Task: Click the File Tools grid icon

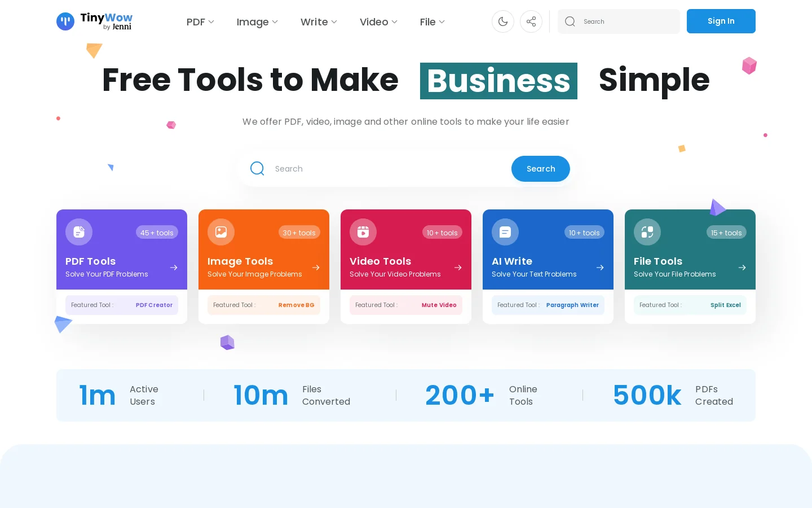Action: (647, 232)
